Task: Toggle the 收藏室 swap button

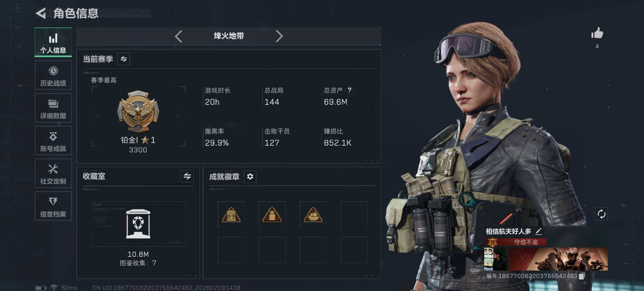Action: (x=187, y=176)
